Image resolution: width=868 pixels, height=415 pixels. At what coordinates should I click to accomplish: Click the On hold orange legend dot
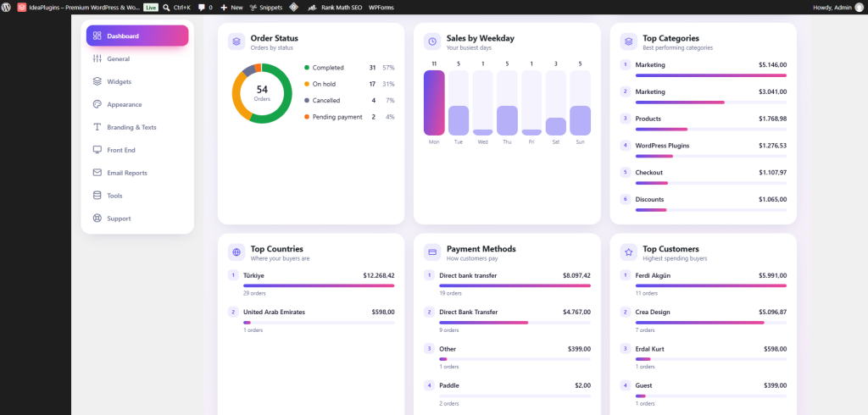click(307, 84)
